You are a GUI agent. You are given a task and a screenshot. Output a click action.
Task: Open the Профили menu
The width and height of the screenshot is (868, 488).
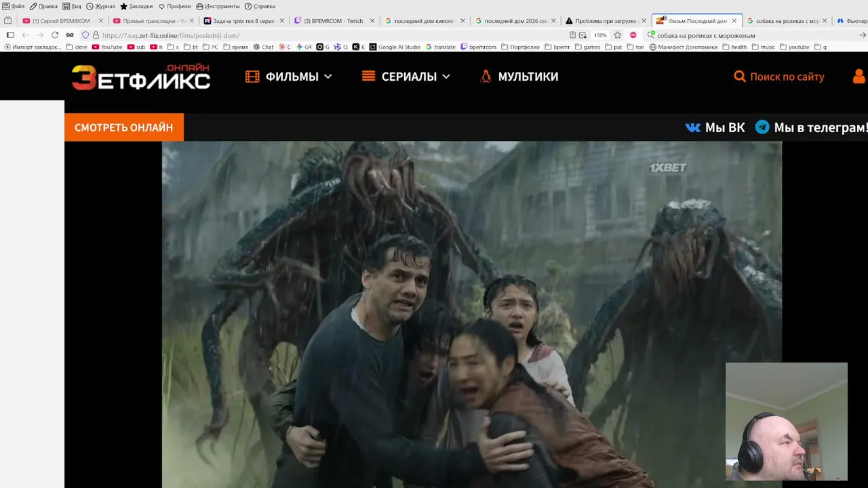[175, 6]
